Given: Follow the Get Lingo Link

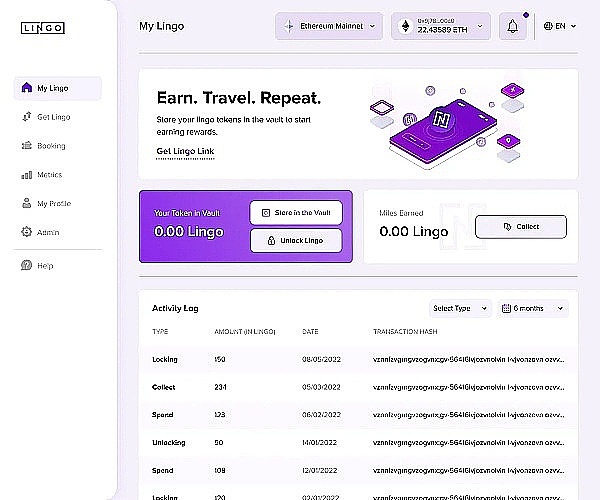Looking at the screenshot, I should click(x=185, y=151).
